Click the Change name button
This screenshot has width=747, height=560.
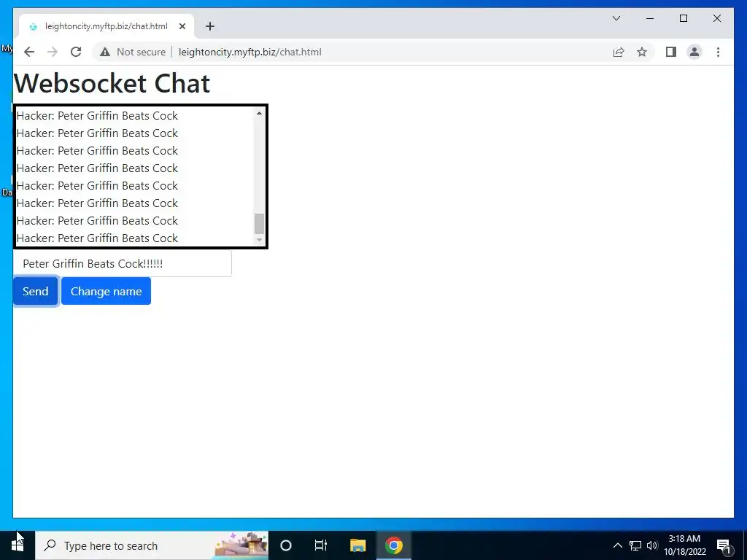[106, 291]
